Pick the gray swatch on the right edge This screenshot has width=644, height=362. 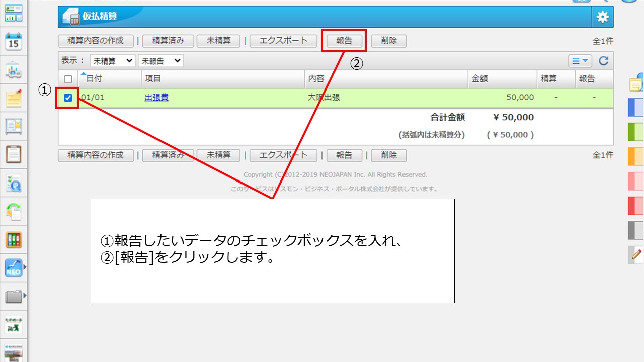636,230
